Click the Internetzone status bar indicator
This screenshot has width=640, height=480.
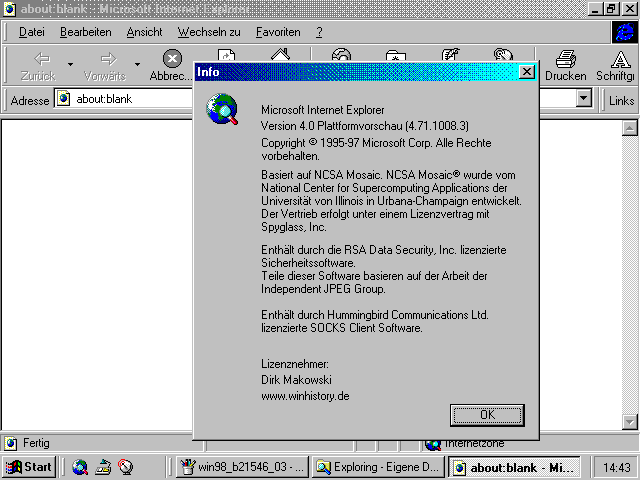click(x=465, y=444)
